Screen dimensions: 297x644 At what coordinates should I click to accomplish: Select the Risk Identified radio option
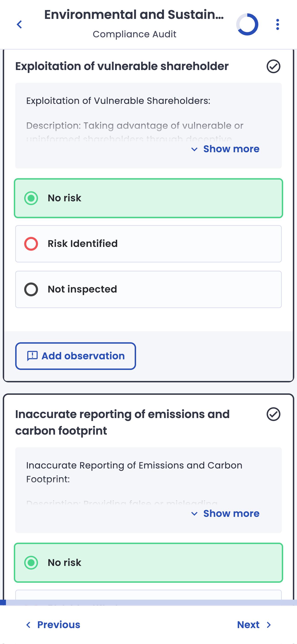tap(31, 244)
